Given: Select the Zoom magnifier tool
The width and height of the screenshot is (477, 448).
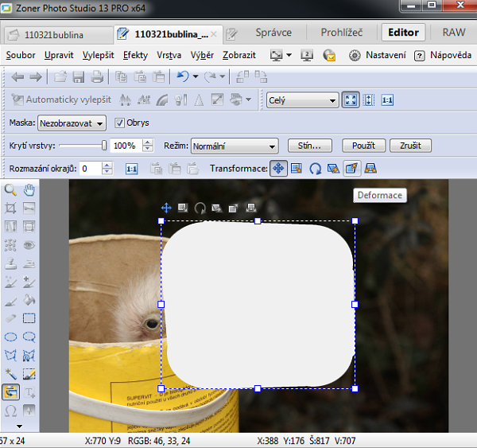Looking at the screenshot, I should [11, 189].
